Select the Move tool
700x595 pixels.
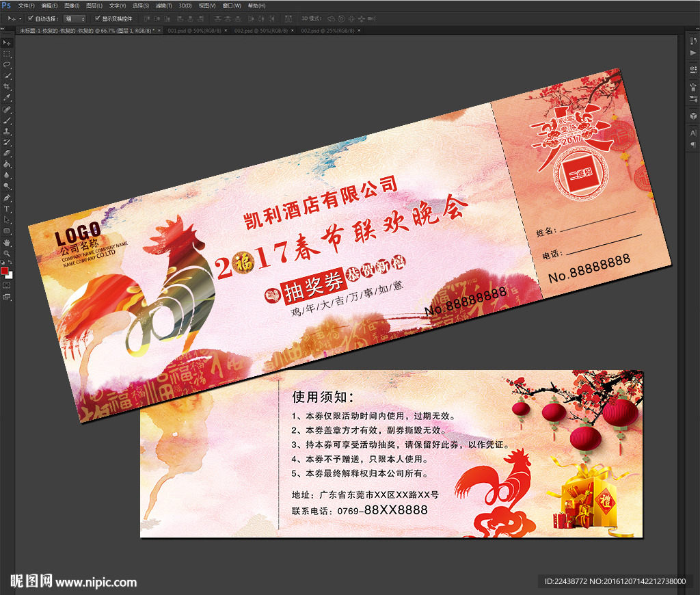7,43
